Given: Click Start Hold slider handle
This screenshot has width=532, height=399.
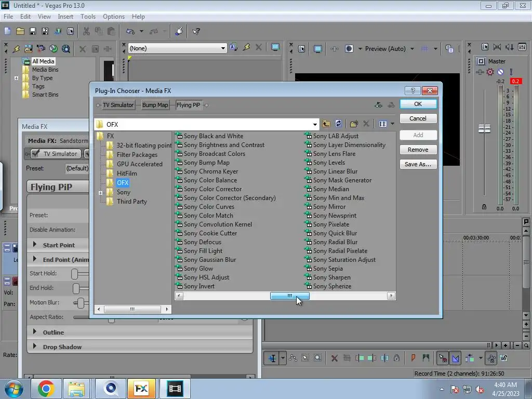Looking at the screenshot, I should pyautogui.click(x=75, y=273).
